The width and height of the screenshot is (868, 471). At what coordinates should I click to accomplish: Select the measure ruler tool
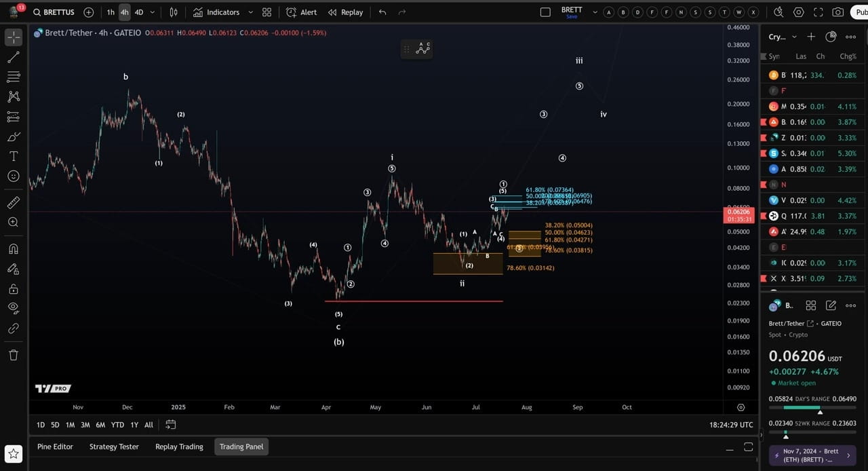14,202
